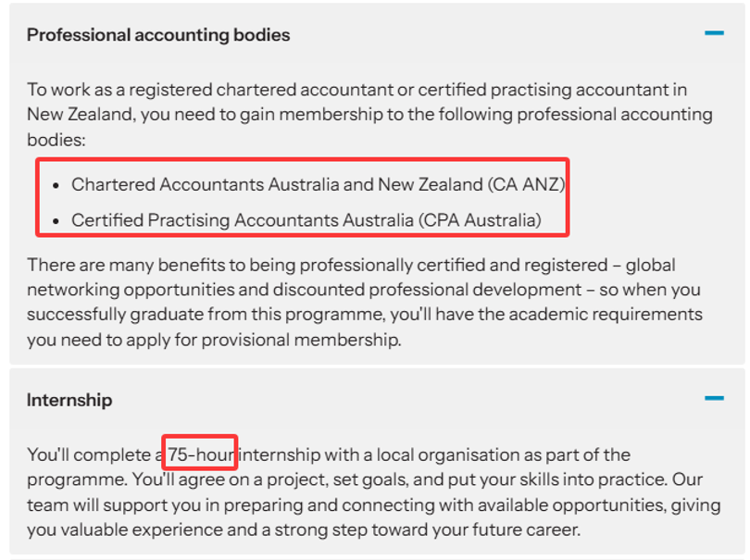
Task: Click the Professional accounting bodies heading
Action: click(x=158, y=35)
